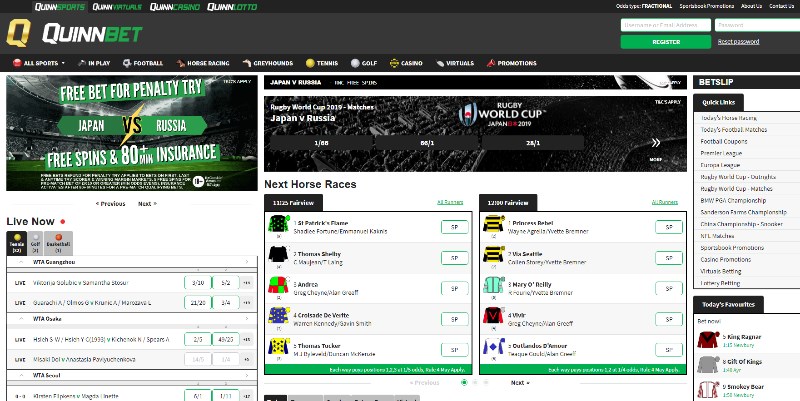Bet 45/20 on Kichenok / Spears
Screen dimensions: 800x401
click(226, 339)
